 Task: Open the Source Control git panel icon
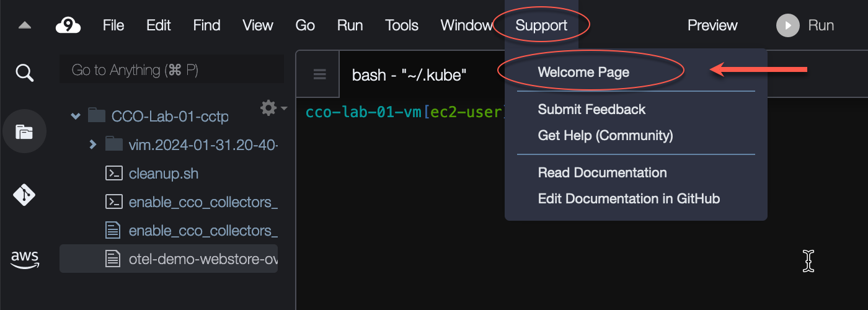(x=24, y=195)
